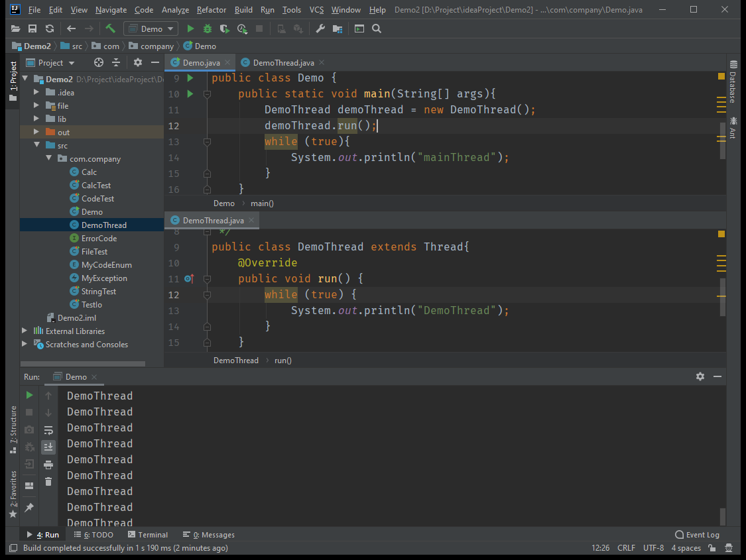
Task: Click the Stop button in Run panel
Action: pyautogui.click(x=29, y=413)
